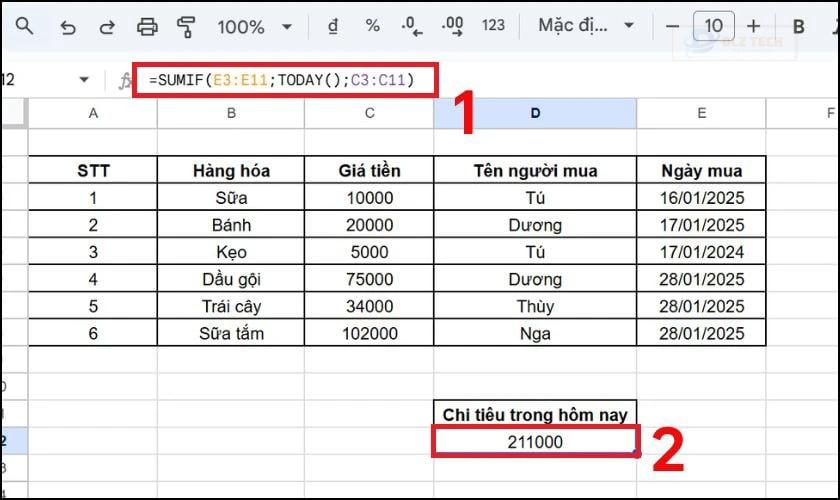This screenshot has height=500, width=840.
Task: Format as percent with % icon
Action: (372, 26)
